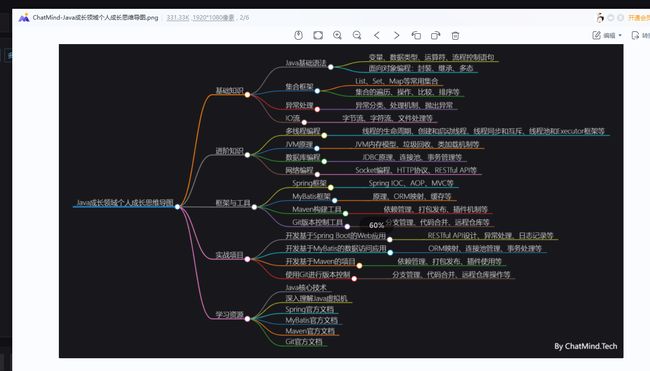Go to the next image arrow
The image size is (650, 371).
pyautogui.click(x=397, y=35)
